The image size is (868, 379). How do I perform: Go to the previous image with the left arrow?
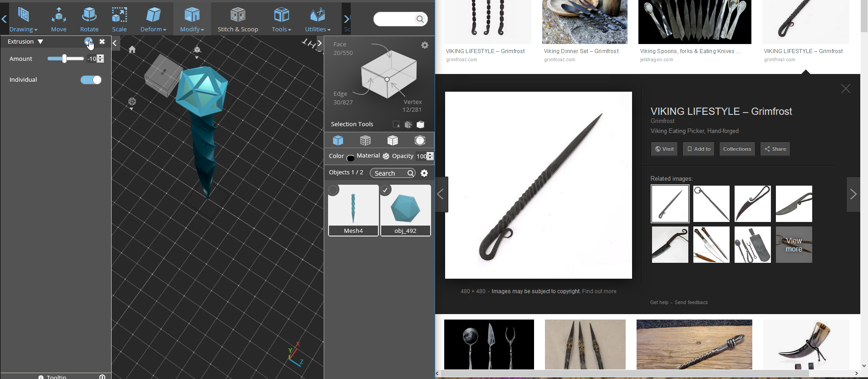tap(441, 194)
